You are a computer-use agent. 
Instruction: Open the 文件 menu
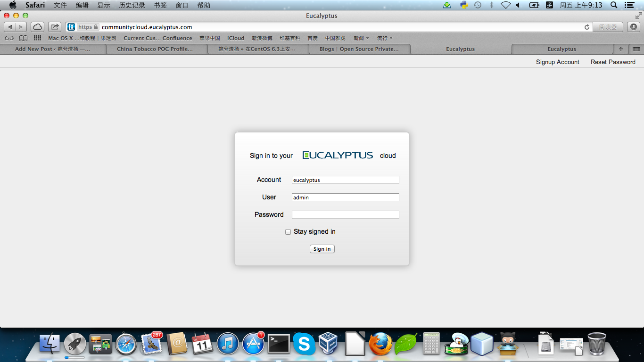click(60, 5)
